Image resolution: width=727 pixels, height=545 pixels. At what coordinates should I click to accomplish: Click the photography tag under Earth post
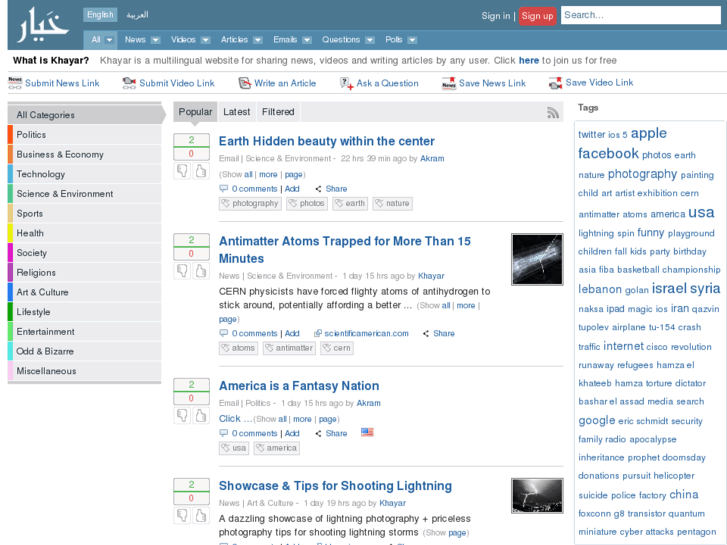[250, 203]
